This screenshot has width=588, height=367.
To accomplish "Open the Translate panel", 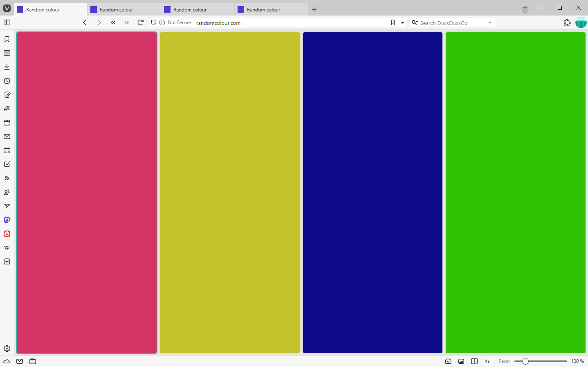I will (7, 109).
